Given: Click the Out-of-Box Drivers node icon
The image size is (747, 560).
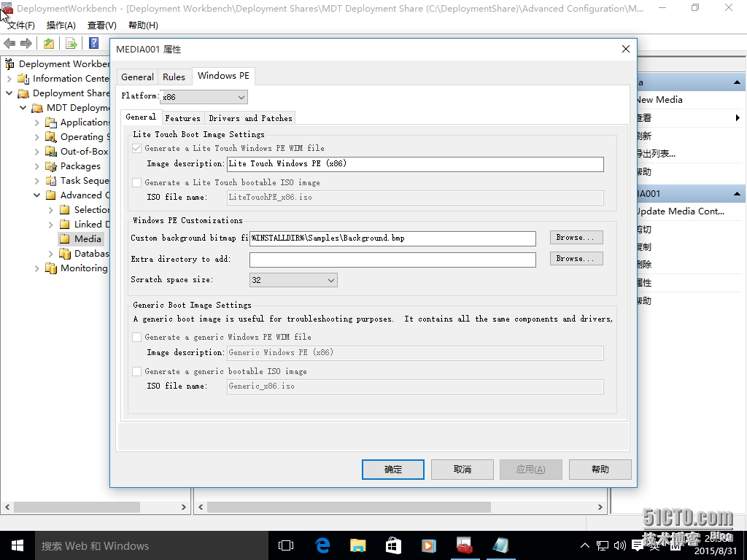Looking at the screenshot, I should point(51,152).
